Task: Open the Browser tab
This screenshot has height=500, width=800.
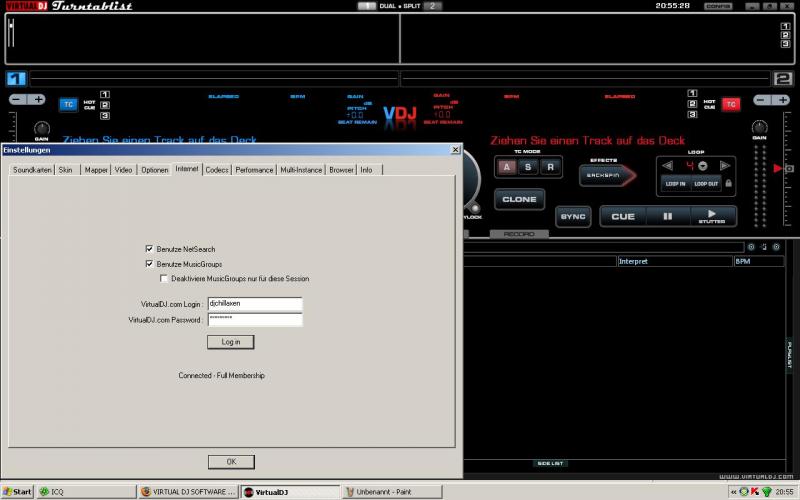Action: pyautogui.click(x=341, y=170)
